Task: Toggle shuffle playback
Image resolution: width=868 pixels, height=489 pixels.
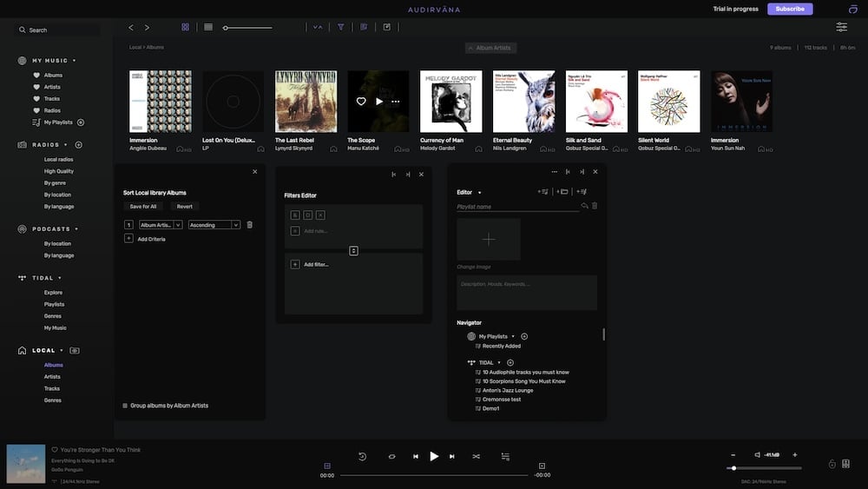Action: [476, 456]
